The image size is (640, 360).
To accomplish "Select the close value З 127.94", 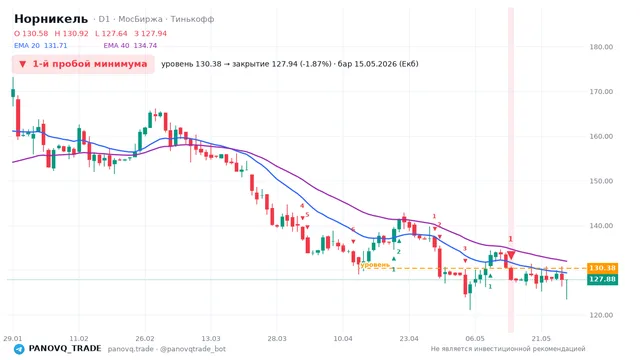I will tap(151, 33).
